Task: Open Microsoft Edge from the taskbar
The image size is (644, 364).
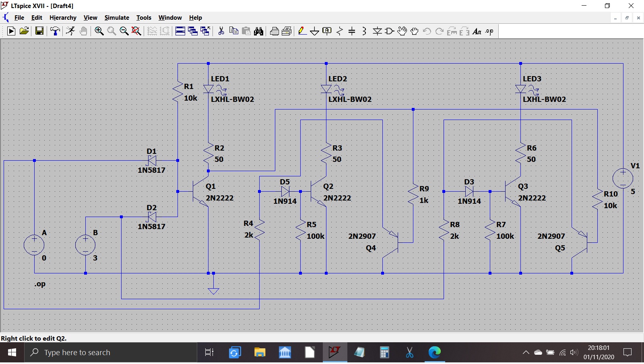Action: tap(434, 353)
